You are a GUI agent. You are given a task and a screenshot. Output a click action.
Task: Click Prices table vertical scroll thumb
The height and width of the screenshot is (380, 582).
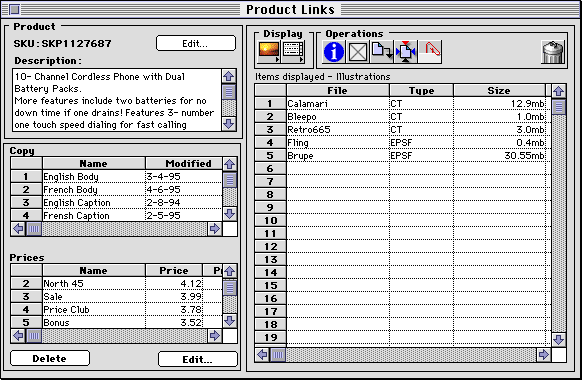[230, 287]
